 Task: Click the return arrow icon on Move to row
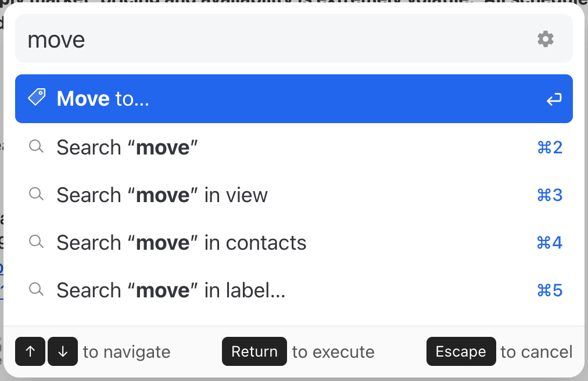[x=554, y=99]
